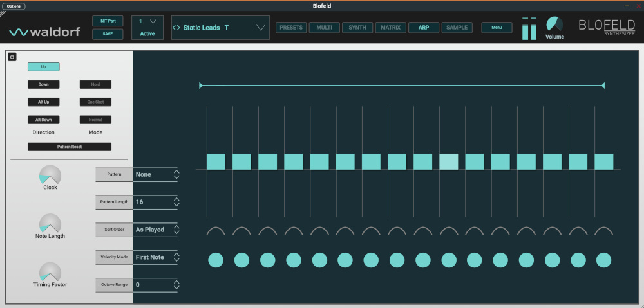Open the Sort Order As Played selector

pos(155,230)
